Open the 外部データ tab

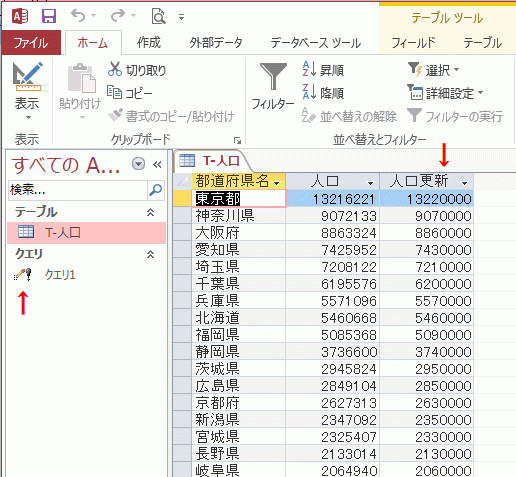coord(216,43)
